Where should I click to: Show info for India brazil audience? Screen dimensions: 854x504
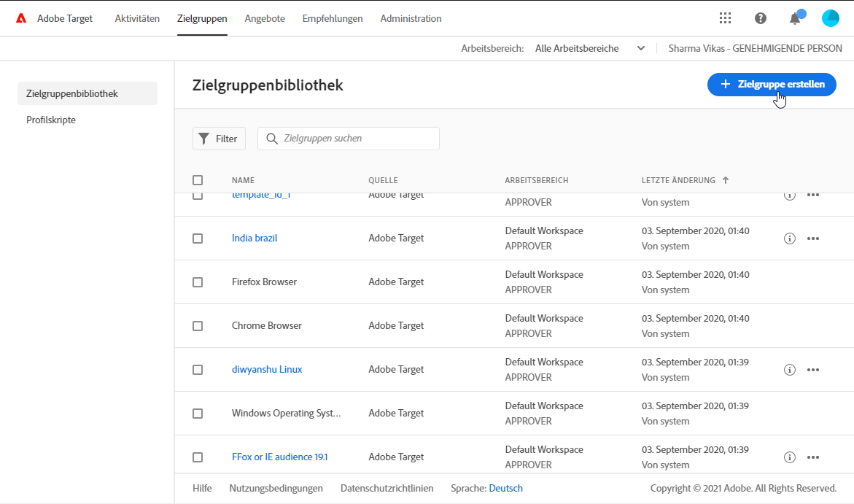[x=789, y=239]
